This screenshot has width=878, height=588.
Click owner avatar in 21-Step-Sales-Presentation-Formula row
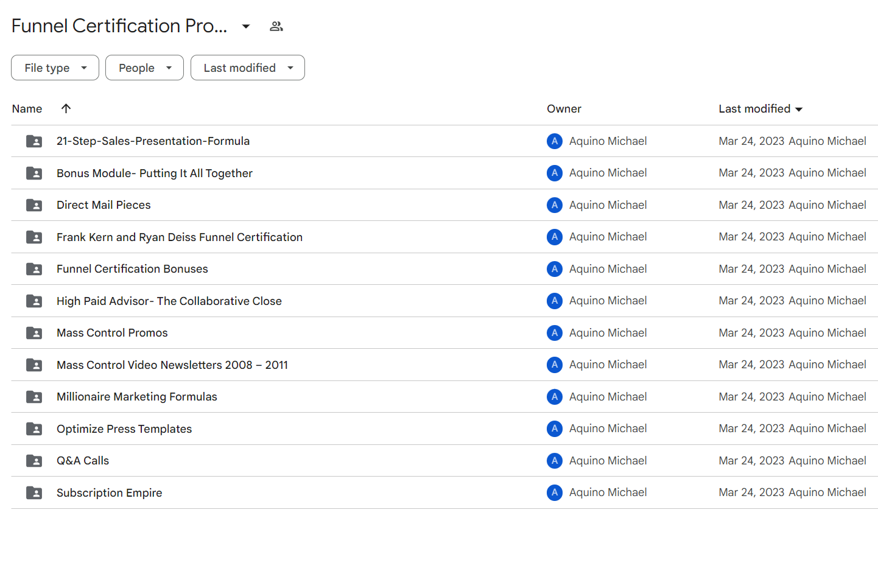[x=555, y=141]
